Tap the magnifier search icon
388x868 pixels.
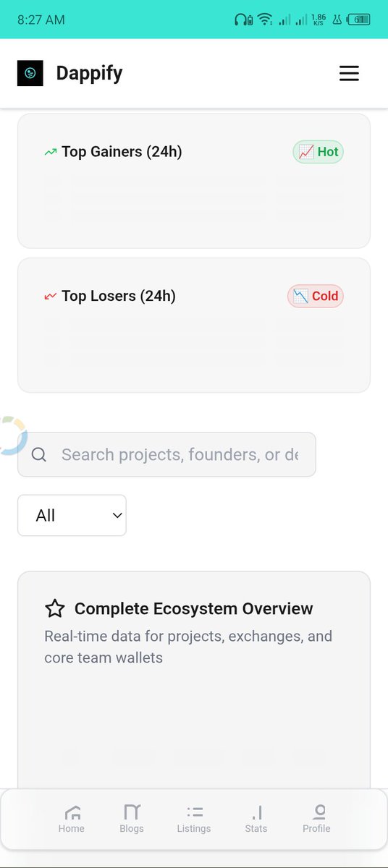[39, 454]
